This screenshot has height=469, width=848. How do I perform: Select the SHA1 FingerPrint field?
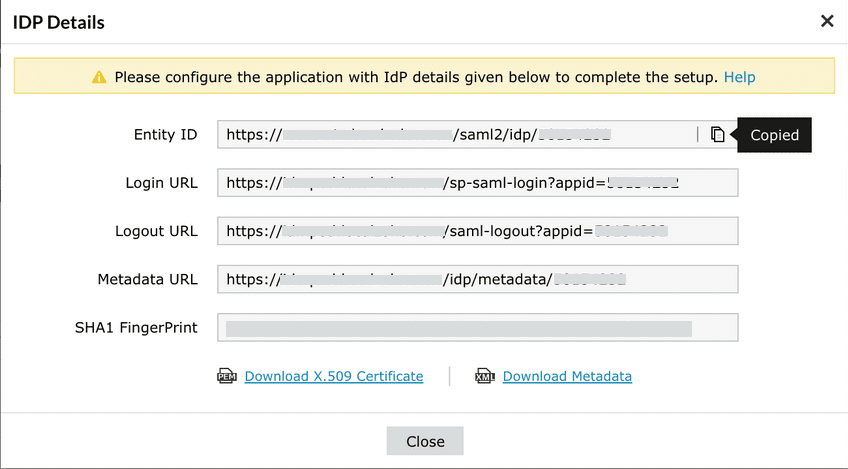[477, 327]
